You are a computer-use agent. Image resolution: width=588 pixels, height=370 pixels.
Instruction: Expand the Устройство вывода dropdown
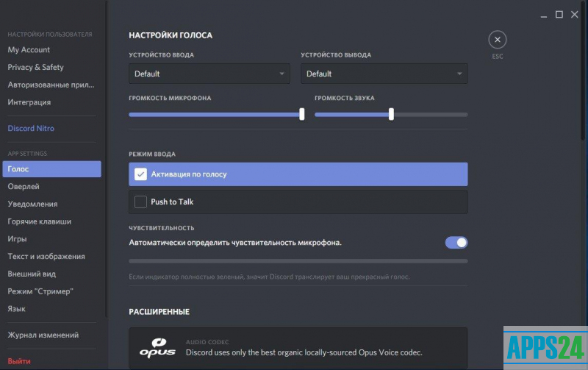click(x=384, y=74)
